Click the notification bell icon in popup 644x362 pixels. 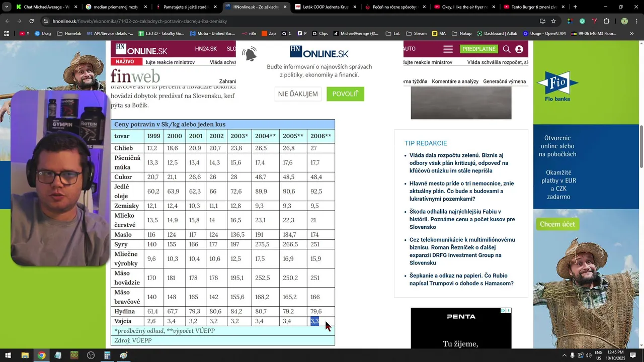point(250,54)
